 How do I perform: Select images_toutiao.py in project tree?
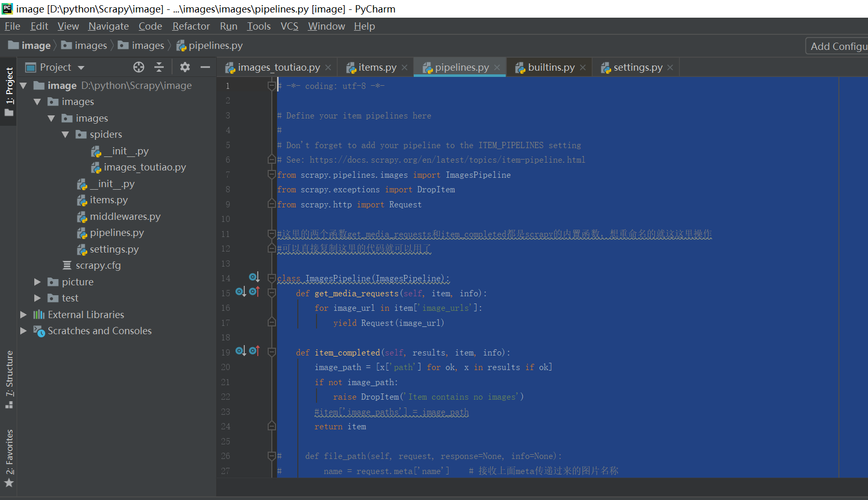pos(144,167)
